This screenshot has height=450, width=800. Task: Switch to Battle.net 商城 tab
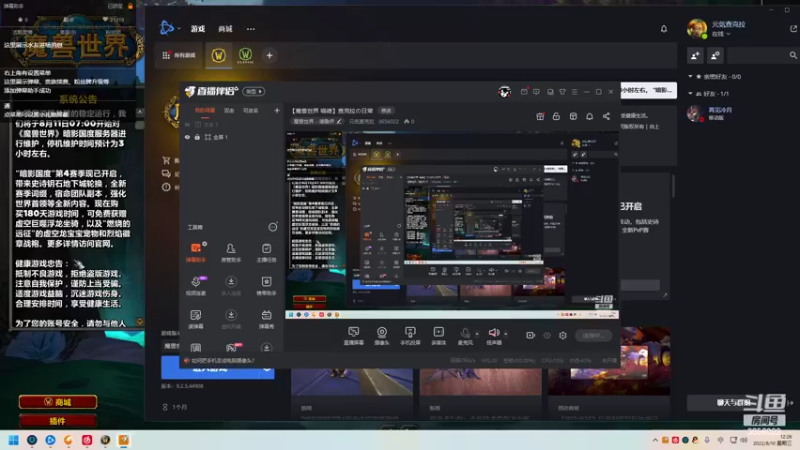[x=226, y=29]
